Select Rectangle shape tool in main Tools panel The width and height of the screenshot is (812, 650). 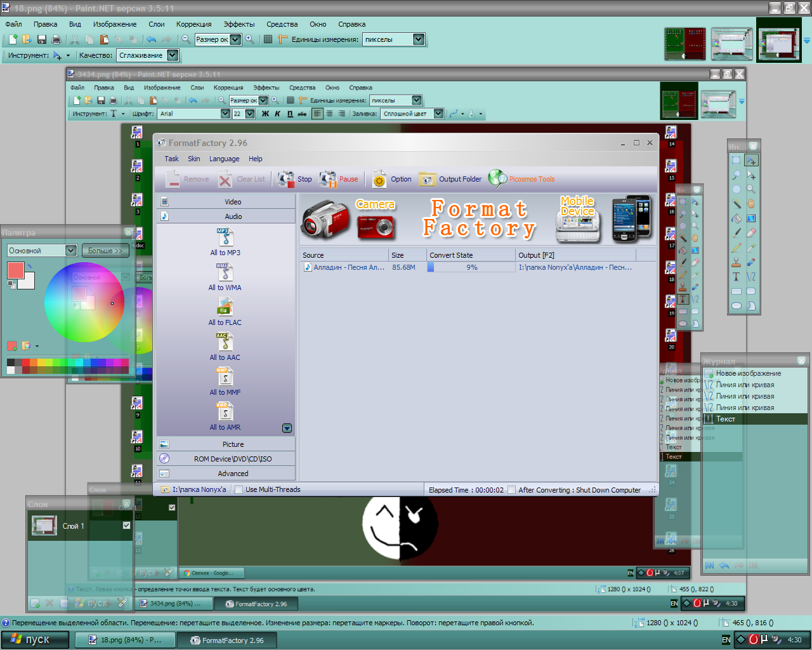(x=736, y=291)
